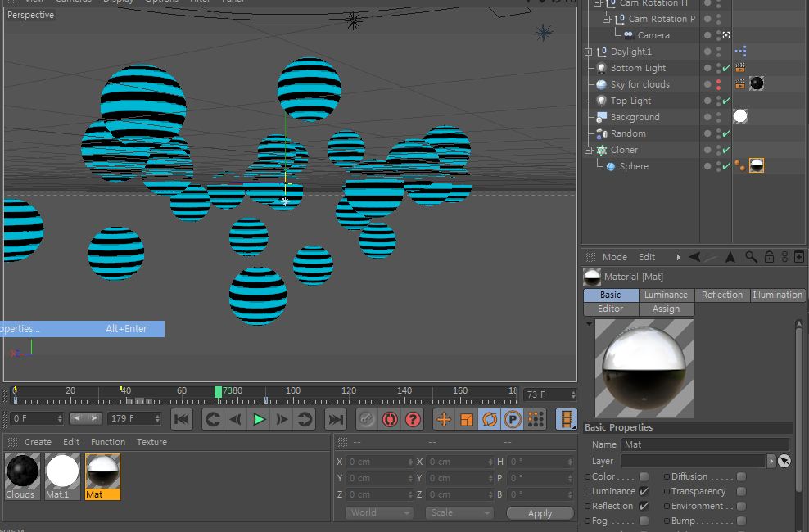Enable the Bump channel checkbox

(x=741, y=521)
